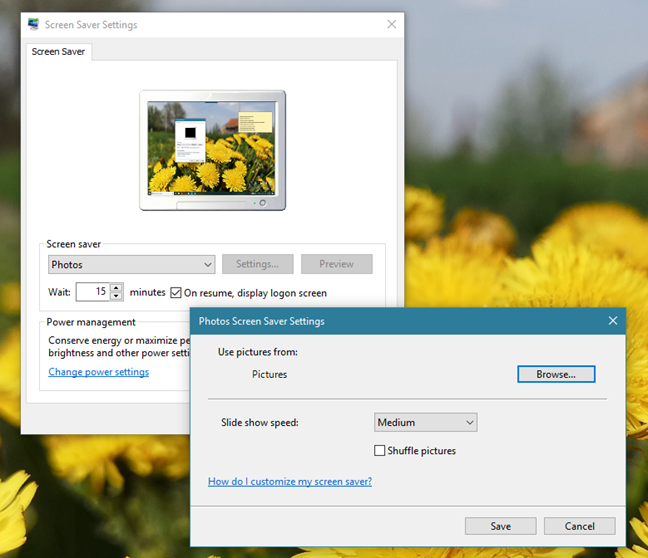The height and width of the screenshot is (558, 648).
Task: Click the greyed Settings... button
Action: pyautogui.click(x=257, y=264)
